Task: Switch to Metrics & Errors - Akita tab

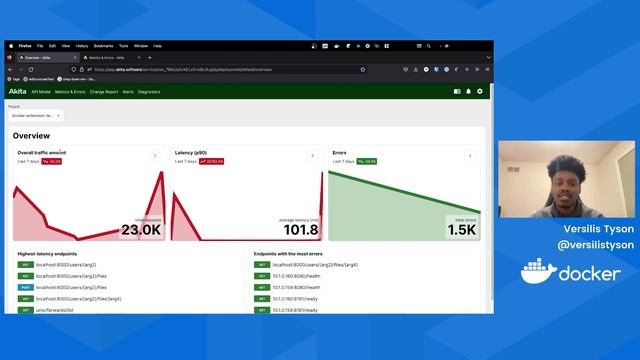Action: click(x=111, y=58)
